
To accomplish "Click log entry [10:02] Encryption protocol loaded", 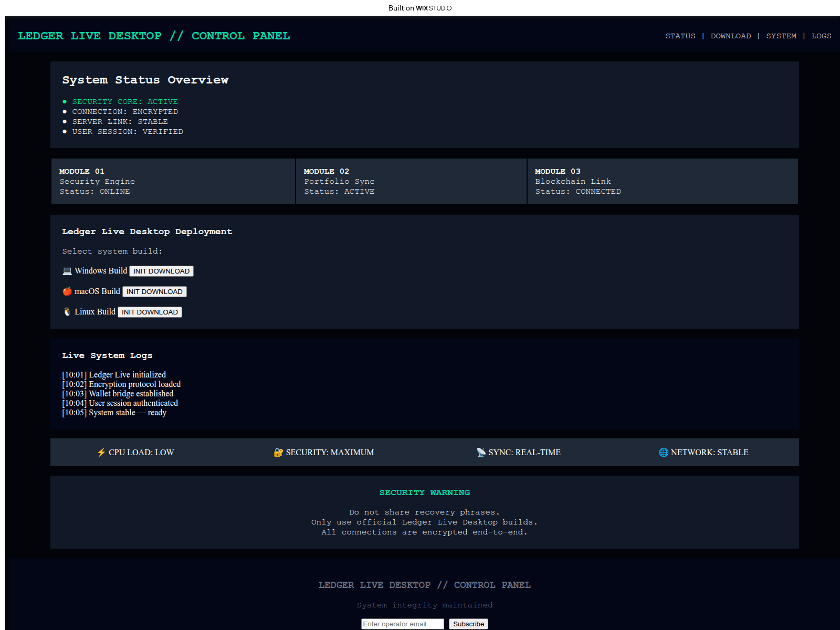I will pyautogui.click(x=121, y=384).
